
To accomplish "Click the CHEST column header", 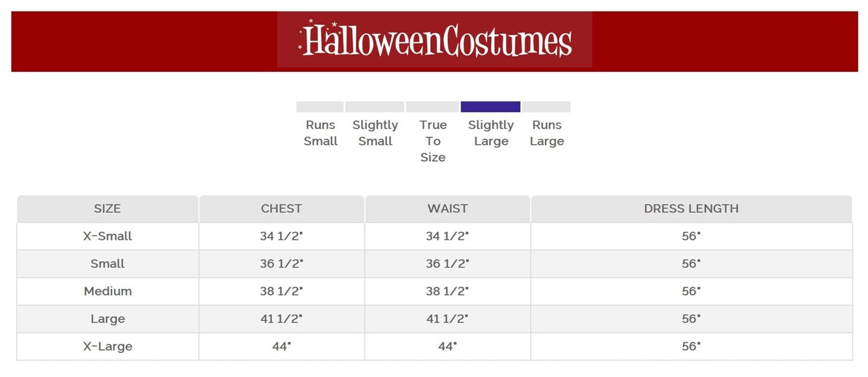I will (x=281, y=209).
